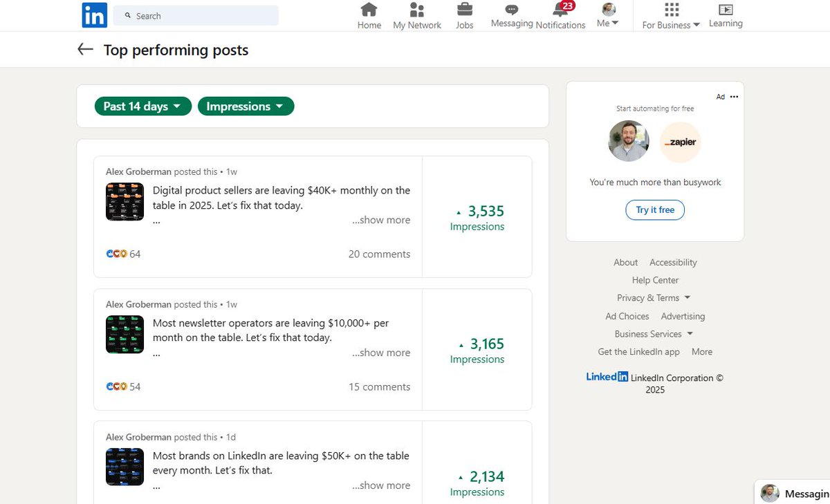
Task: Select the Home nav label
Action: tap(369, 25)
